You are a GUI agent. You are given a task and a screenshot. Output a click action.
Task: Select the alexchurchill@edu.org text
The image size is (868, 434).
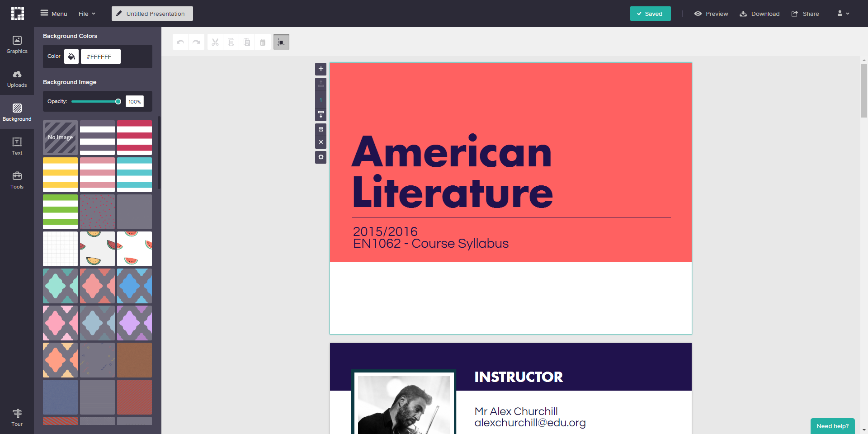[x=530, y=423]
